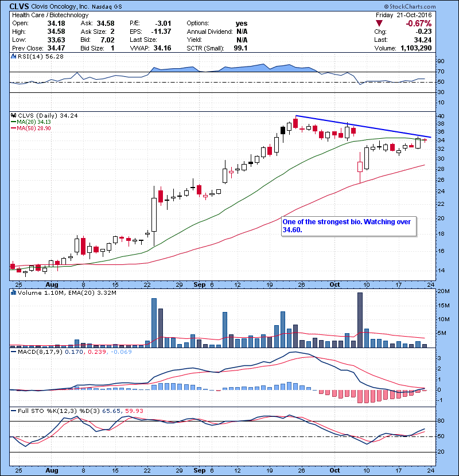The height and width of the screenshot is (476, 459).
Task: Click the StockCharts.com copyright label
Action: point(410,6)
